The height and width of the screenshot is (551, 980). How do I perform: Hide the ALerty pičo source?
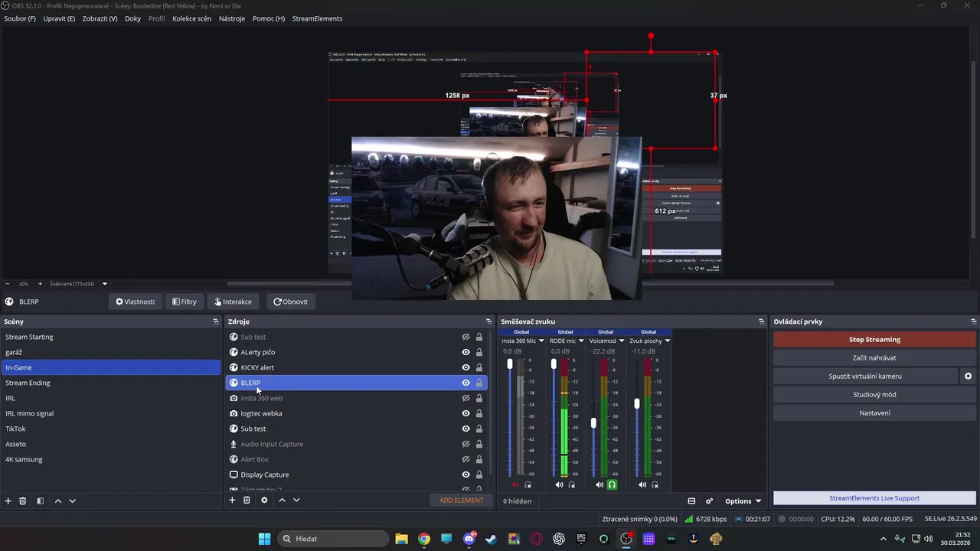[465, 352]
